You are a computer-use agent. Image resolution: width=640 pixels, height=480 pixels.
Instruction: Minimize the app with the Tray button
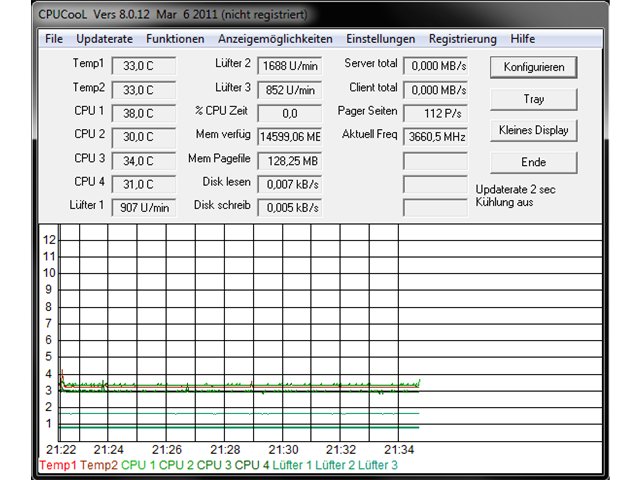tap(533, 99)
